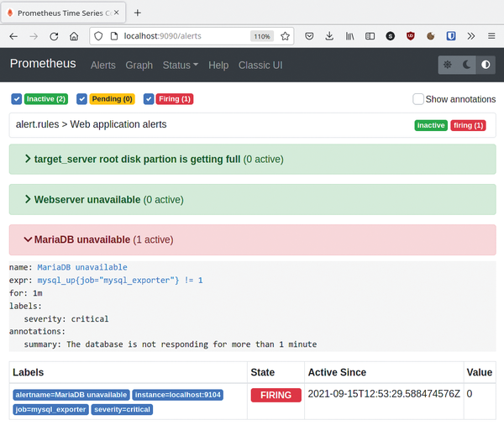Click the instance=localhost:9104 label
This screenshot has width=504, height=436.
click(x=178, y=395)
